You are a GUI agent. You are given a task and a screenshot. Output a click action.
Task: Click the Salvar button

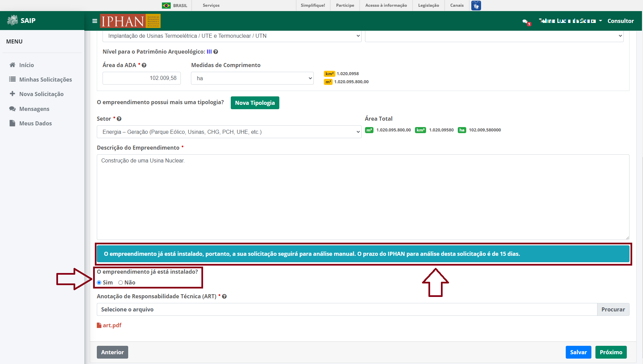(579, 352)
